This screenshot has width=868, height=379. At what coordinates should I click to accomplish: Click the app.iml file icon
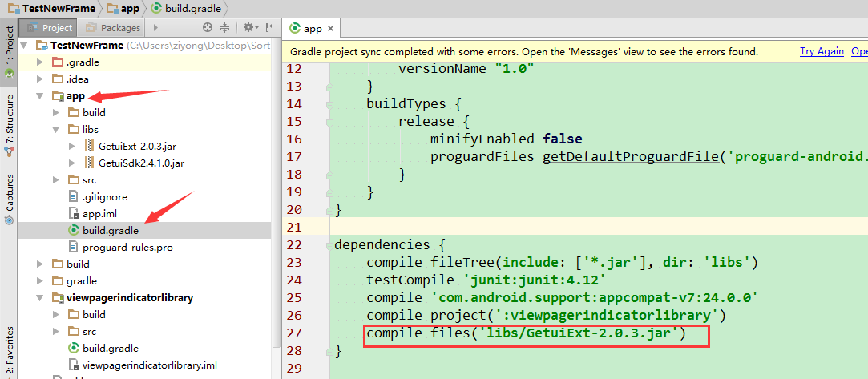point(74,213)
